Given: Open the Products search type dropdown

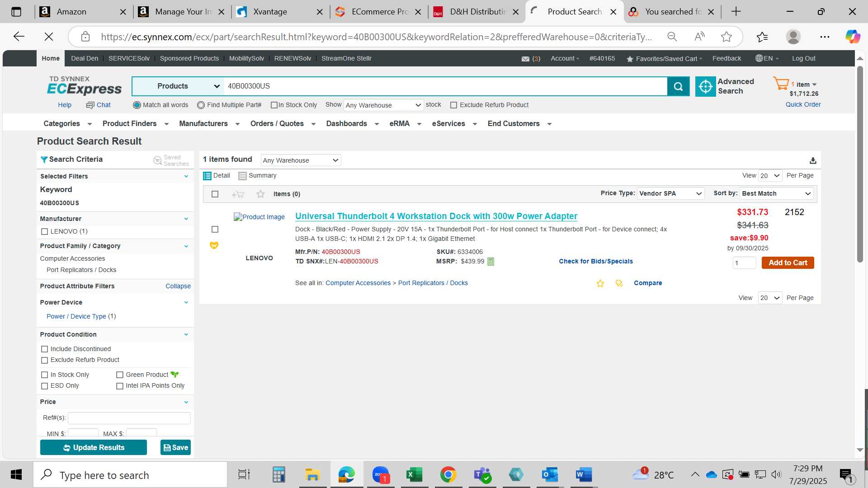Looking at the screenshot, I should coord(178,86).
